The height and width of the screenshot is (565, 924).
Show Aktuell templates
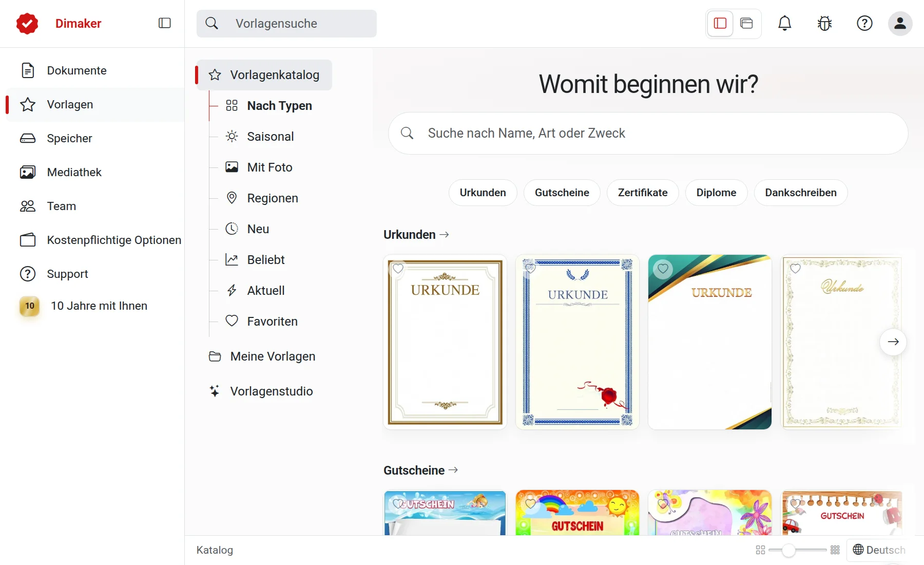(x=256, y=291)
